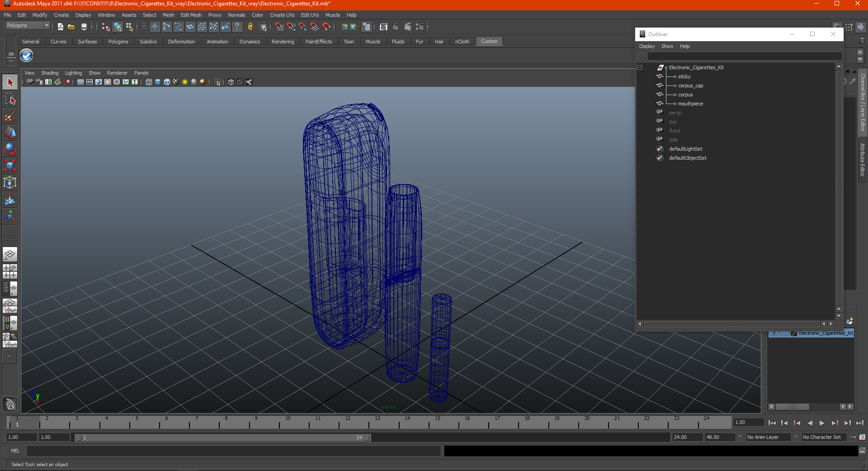
Task: Open the Create UVs menu
Action: (x=282, y=15)
